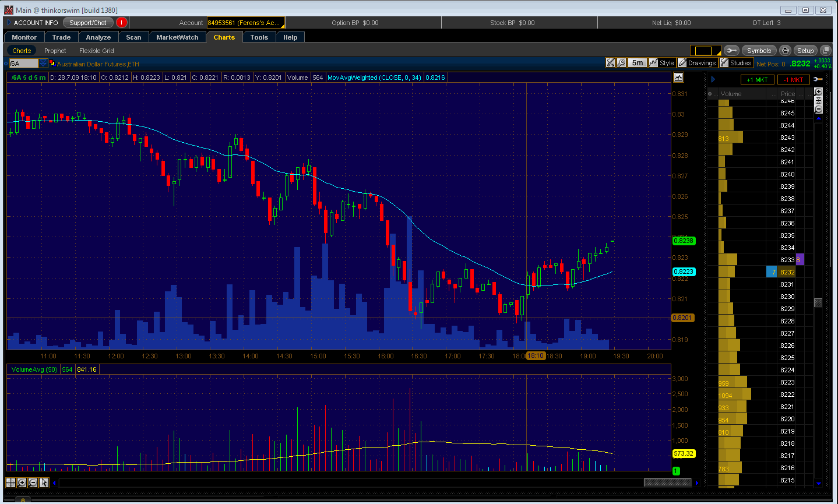Zoom out the price ladder
838x504 pixels.
point(818,109)
